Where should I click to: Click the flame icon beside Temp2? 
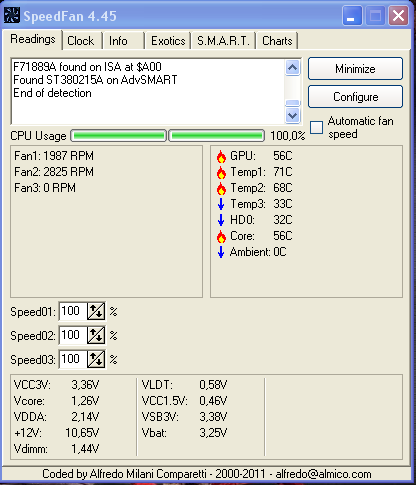221,188
